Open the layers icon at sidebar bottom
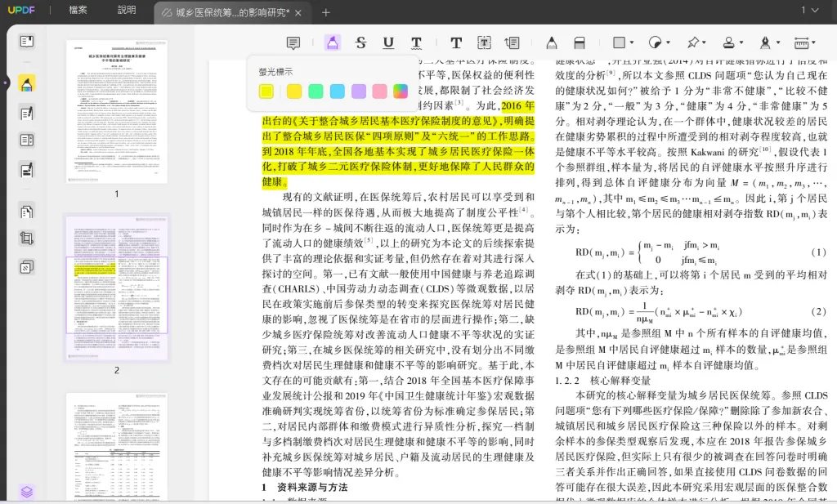Screen dimensions: 837x504 click(27, 491)
